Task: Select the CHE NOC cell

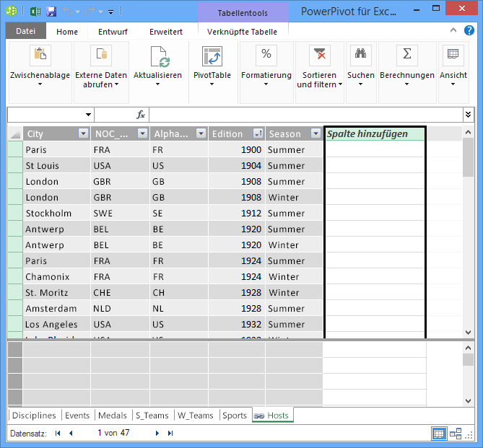Action: [x=120, y=292]
